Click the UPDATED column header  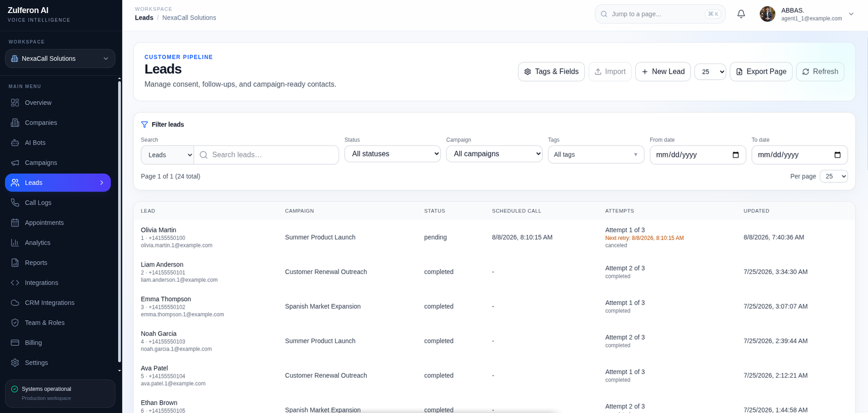tap(756, 211)
